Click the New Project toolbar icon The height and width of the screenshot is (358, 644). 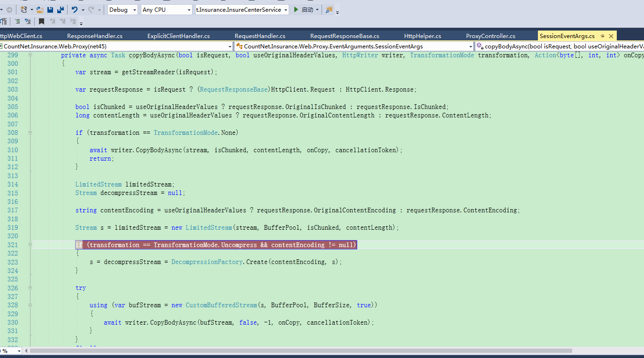pyautogui.click(x=23, y=9)
